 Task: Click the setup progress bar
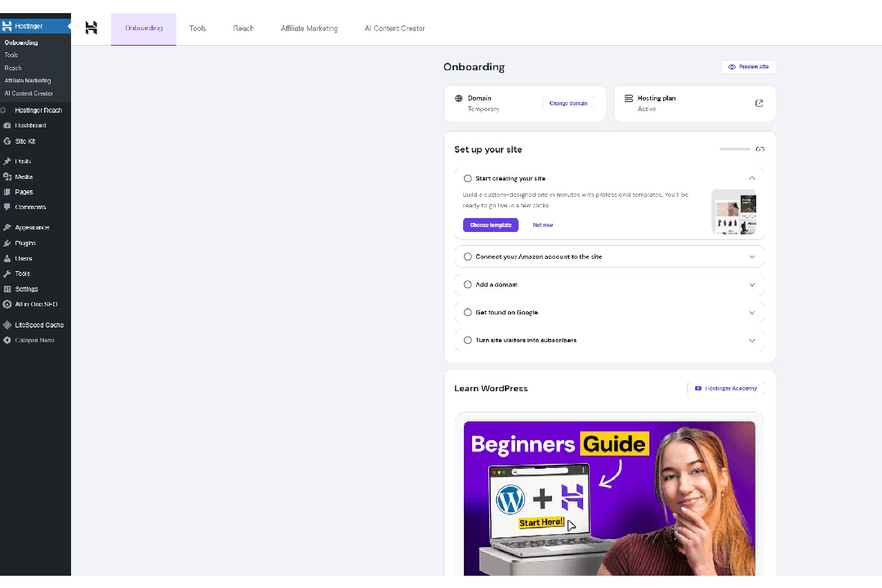click(735, 149)
